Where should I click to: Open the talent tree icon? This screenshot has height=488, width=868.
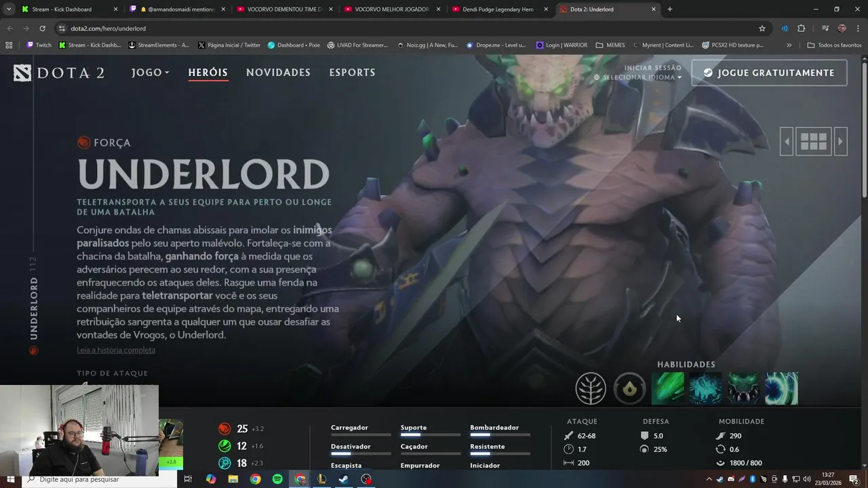[x=591, y=389]
